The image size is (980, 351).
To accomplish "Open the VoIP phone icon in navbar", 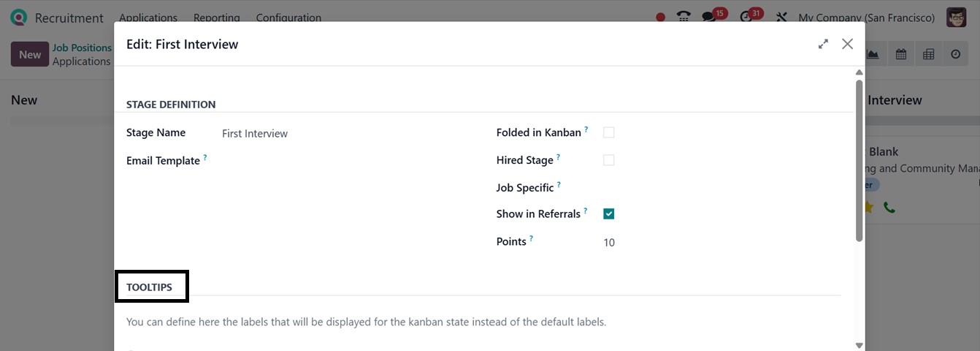I will tap(684, 17).
